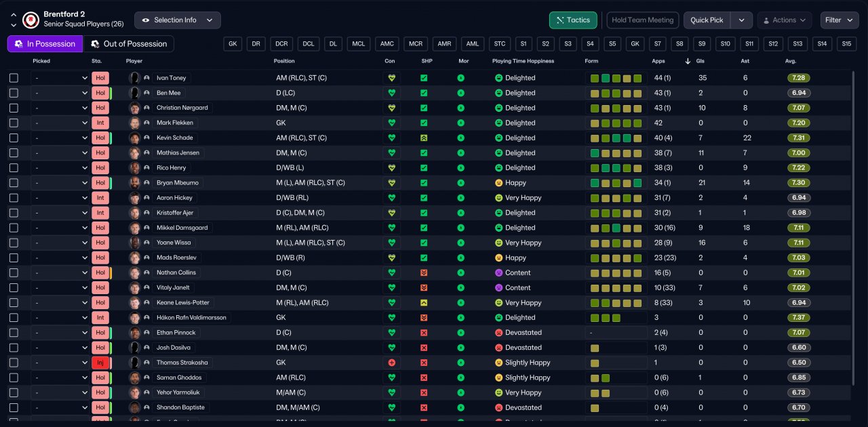Open the Picked dropdown for Yoane Wissa
The image size is (868, 427).
(x=60, y=243)
